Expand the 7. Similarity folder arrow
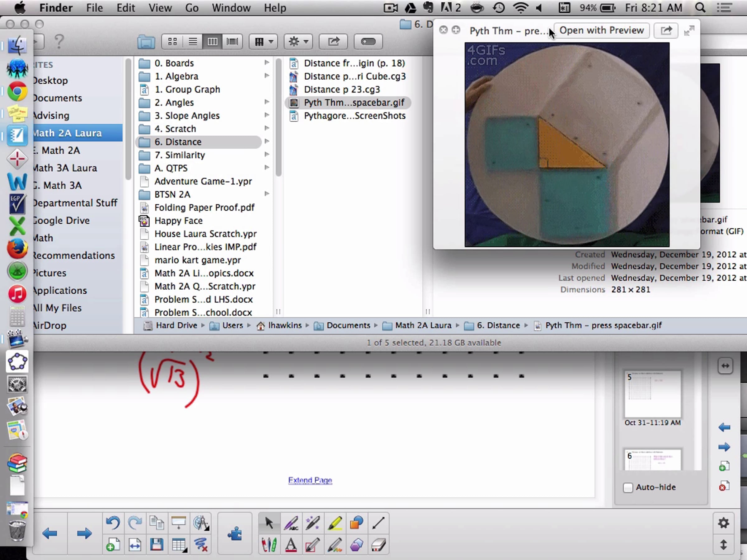 (x=267, y=155)
